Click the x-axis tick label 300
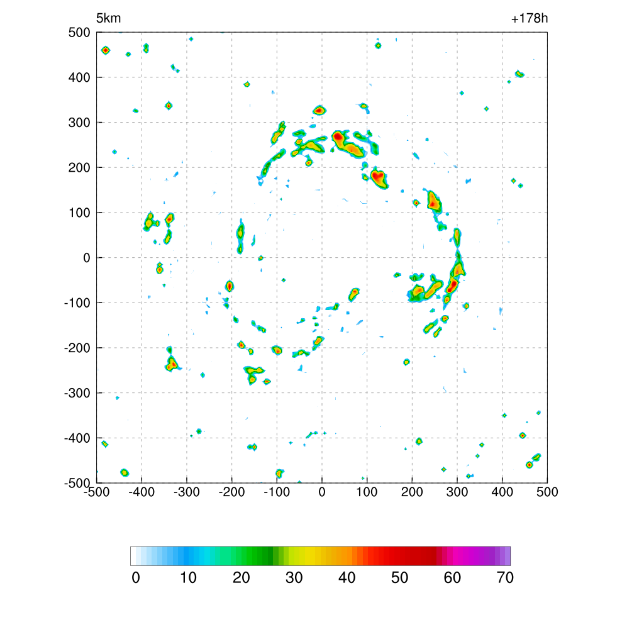Image resolution: width=644 pixels, height=644 pixels. point(457,492)
